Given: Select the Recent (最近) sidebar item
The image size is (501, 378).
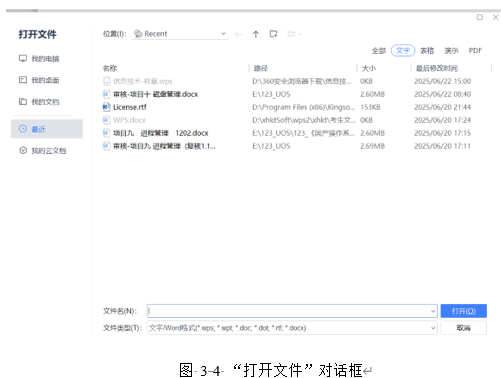Looking at the screenshot, I should pyautogui.click(x=47, y=129).
